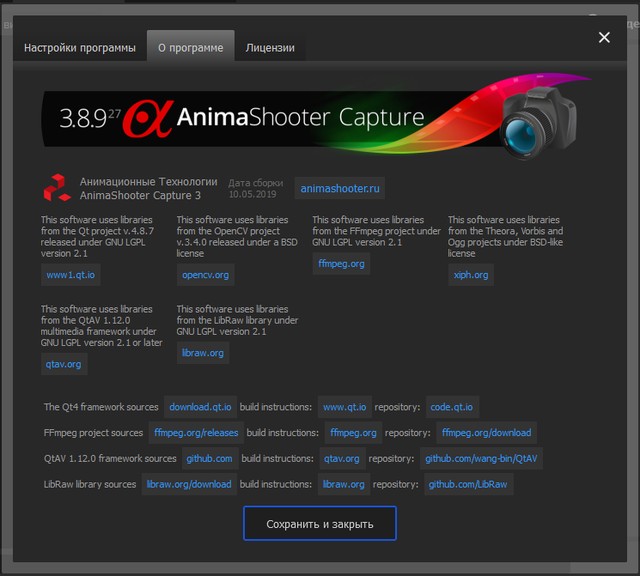Follow the qtav.org library link
640x576 pixels.
point(64,365)
